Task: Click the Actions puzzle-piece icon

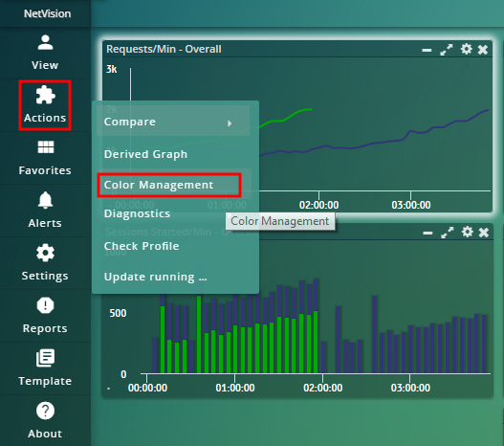Action: click(x=45, y=95)
